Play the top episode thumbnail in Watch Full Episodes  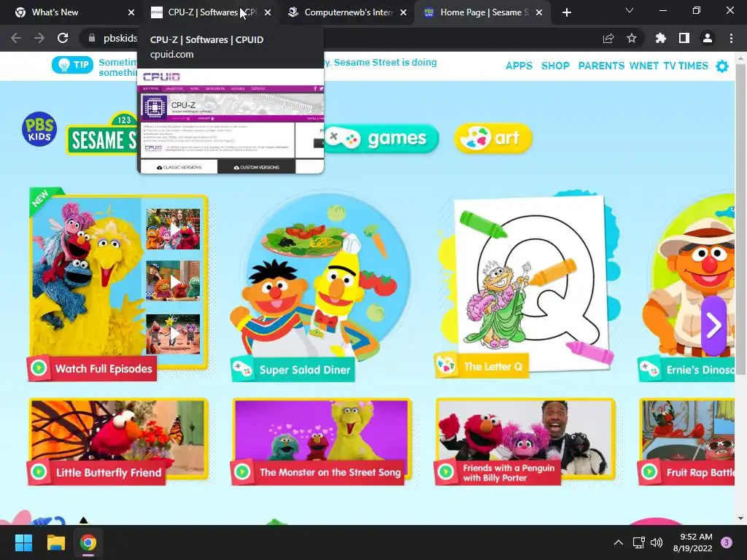(173, 229)
